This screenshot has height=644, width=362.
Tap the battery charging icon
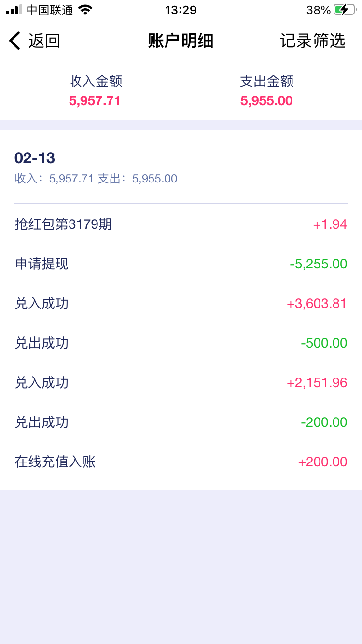[344, 10]
